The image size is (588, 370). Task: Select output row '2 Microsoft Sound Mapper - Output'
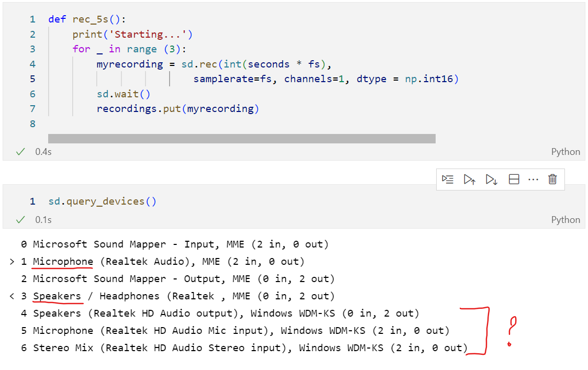point(177,279)
